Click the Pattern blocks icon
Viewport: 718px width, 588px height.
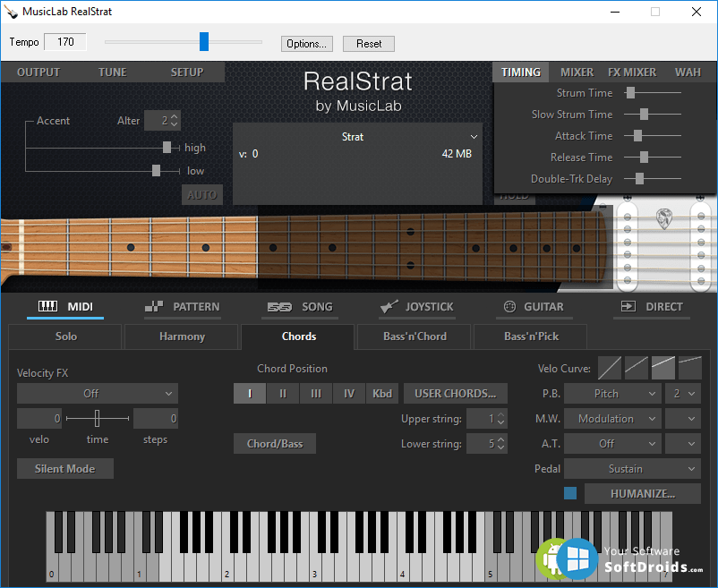(x=154, y=307)
